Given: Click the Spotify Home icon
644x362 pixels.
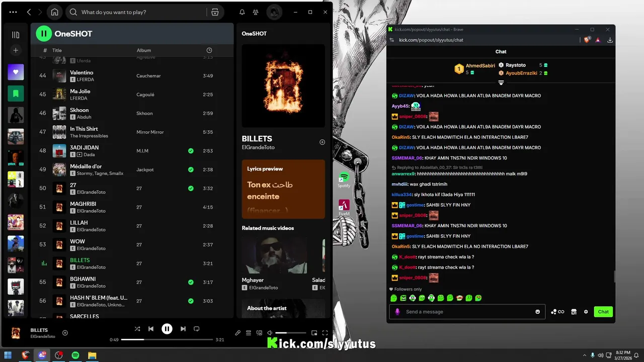Looking at the screenshot, I should [54, 12].
